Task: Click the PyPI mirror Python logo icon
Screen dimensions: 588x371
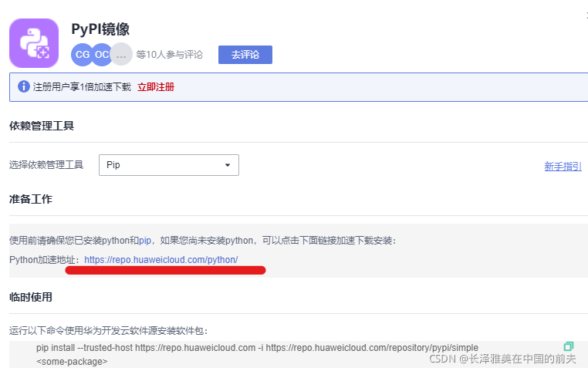Action: click(34, 43)
